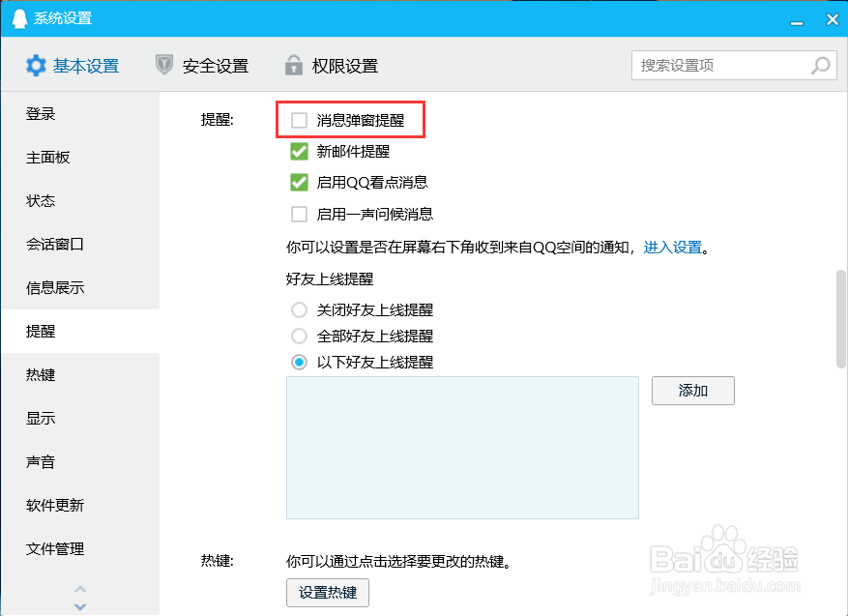Go to 会话窗口 settings
This screenshot has height=616, width=848.
(80, 245)
